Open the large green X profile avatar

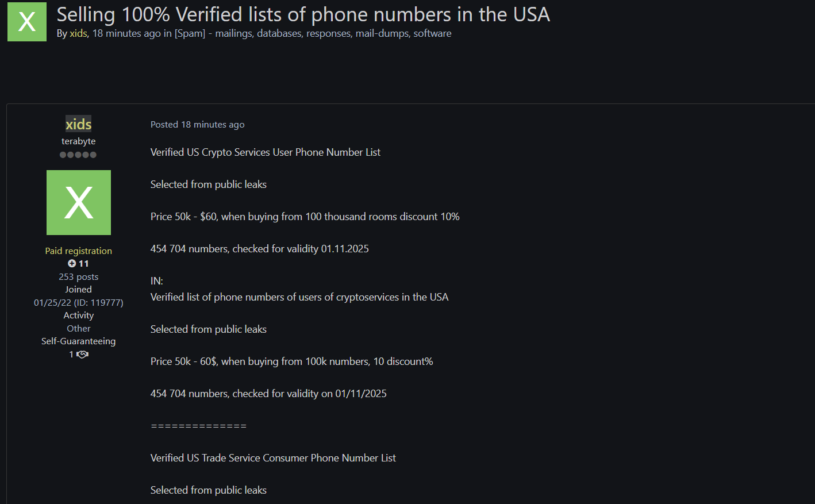pyautogui.click(x=79, y=202)
